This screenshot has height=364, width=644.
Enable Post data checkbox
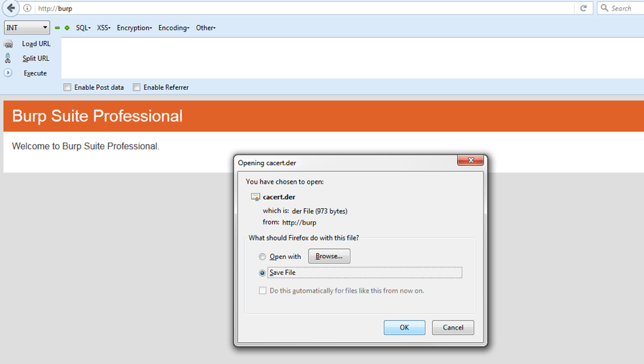tap(67, 87)
